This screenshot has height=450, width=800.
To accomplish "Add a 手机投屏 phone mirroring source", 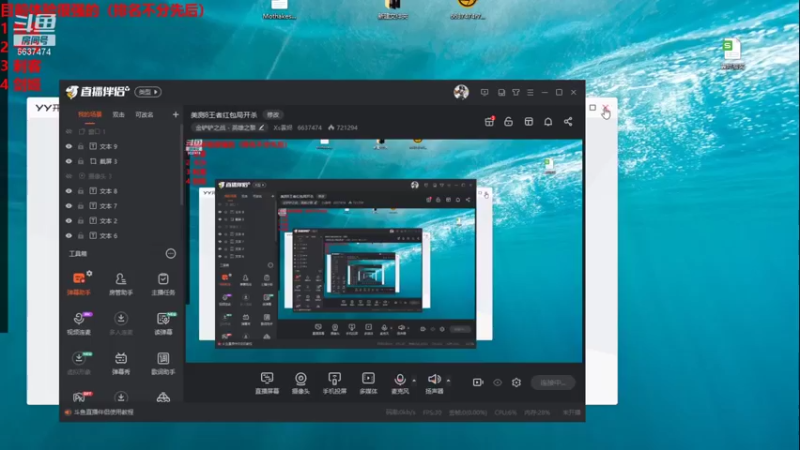I will [334, 383].
